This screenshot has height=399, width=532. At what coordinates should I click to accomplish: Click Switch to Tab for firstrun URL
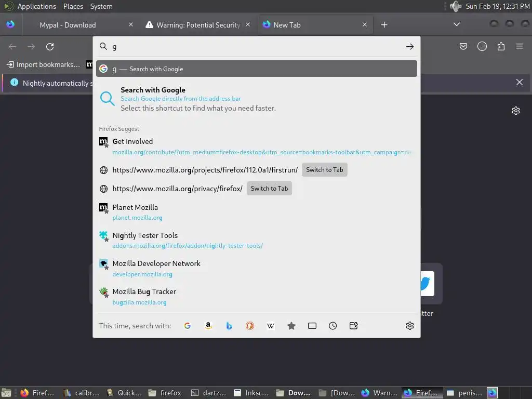coord(324,170)
